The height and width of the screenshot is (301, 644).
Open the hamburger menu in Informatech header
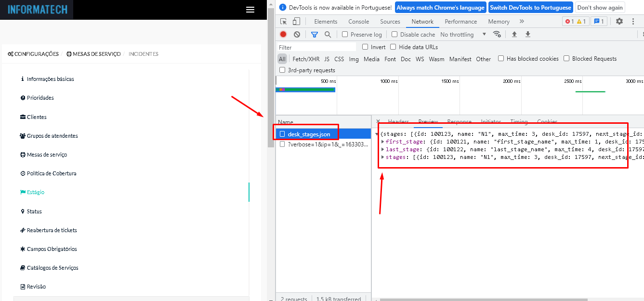click(250, 10)
